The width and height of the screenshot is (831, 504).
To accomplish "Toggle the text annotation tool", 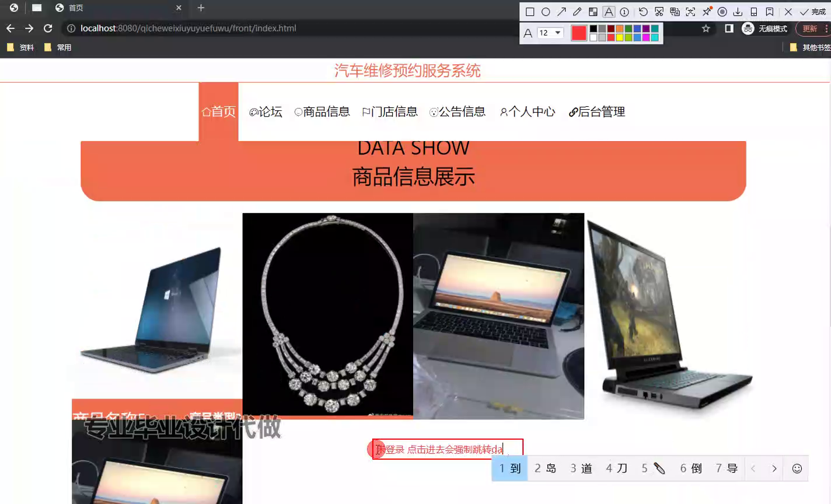I will tap(609, 12).
